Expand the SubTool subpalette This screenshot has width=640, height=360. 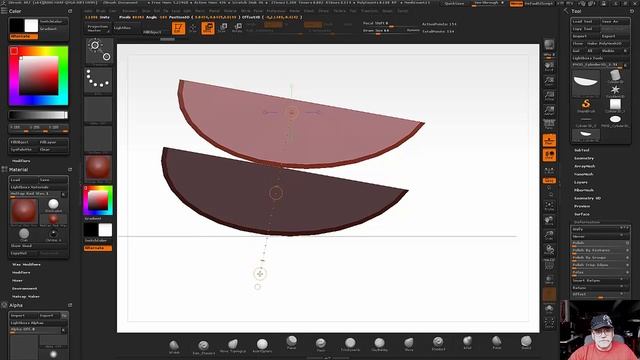(x=582, y=150)
